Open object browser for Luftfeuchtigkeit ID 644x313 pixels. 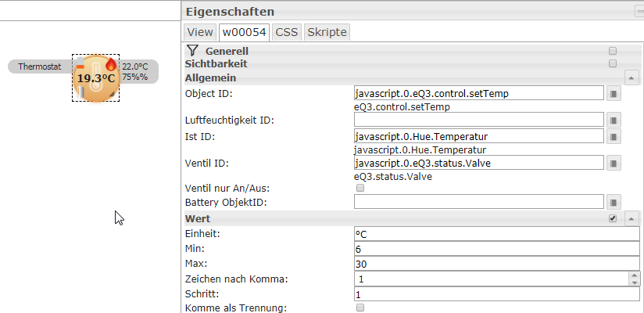[x=614, y=120]
